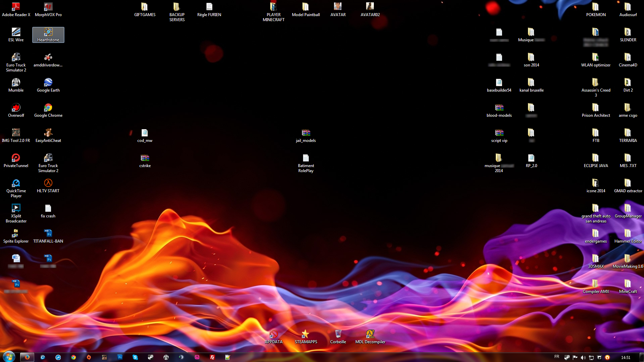Select the Overwolf icon
Image resolution: width=644 pixels, height=362 pixels.
pyautogui.click(x=16, y=110)
